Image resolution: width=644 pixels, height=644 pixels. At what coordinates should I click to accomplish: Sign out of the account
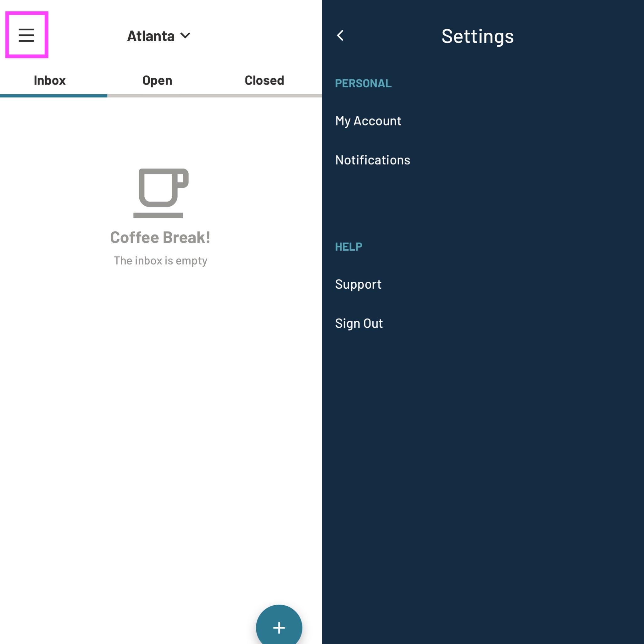tap(359, 323)
